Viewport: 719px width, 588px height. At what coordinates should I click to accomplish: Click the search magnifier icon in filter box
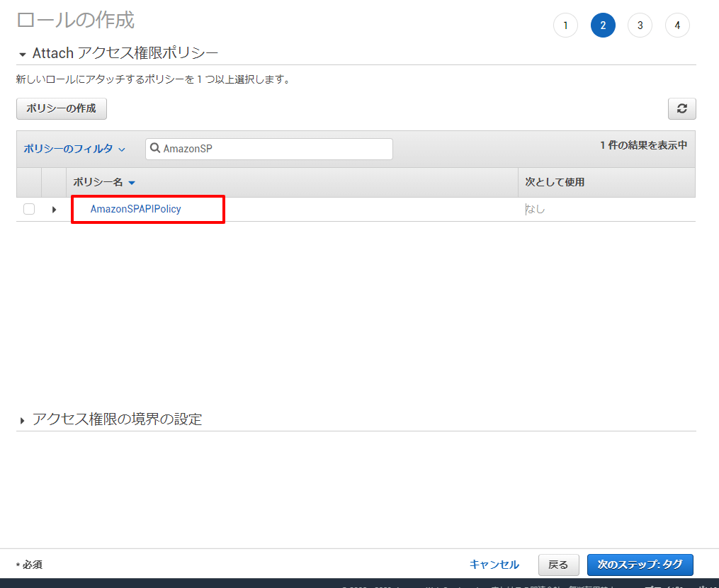coord(155,148)
